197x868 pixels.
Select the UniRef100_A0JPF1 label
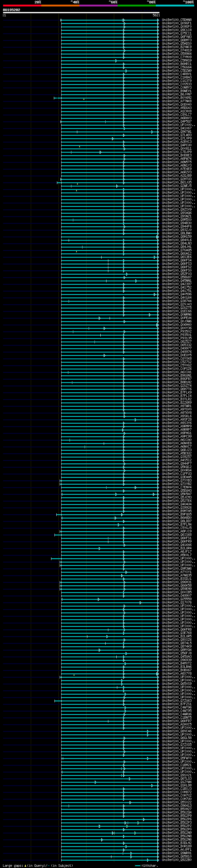(177, 850)
